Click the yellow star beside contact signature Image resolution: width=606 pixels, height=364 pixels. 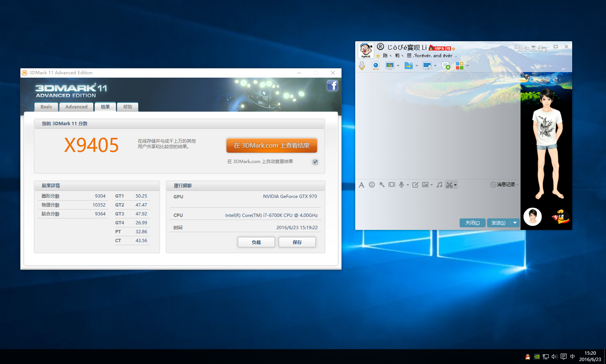[378, 56]
